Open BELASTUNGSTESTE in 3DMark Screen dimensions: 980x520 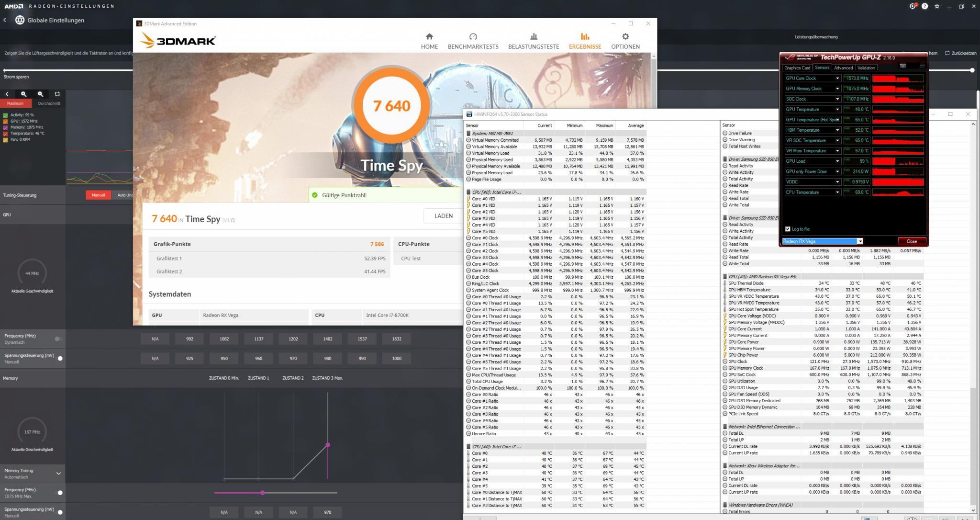tap(534, 41)
